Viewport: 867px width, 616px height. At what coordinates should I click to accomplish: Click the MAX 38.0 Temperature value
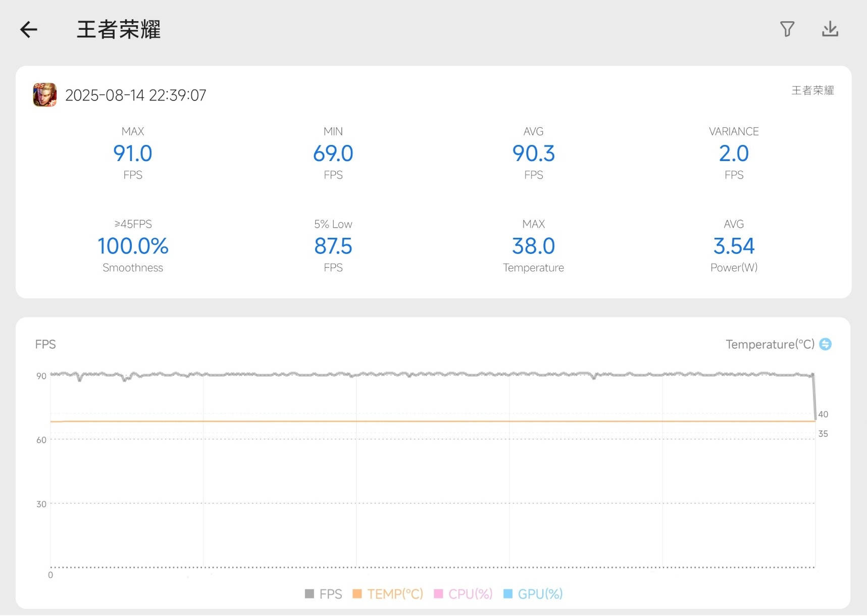coord(533,246)
